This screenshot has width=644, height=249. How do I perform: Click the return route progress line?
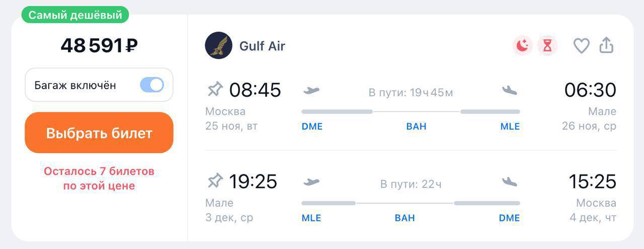pos(411,203)
